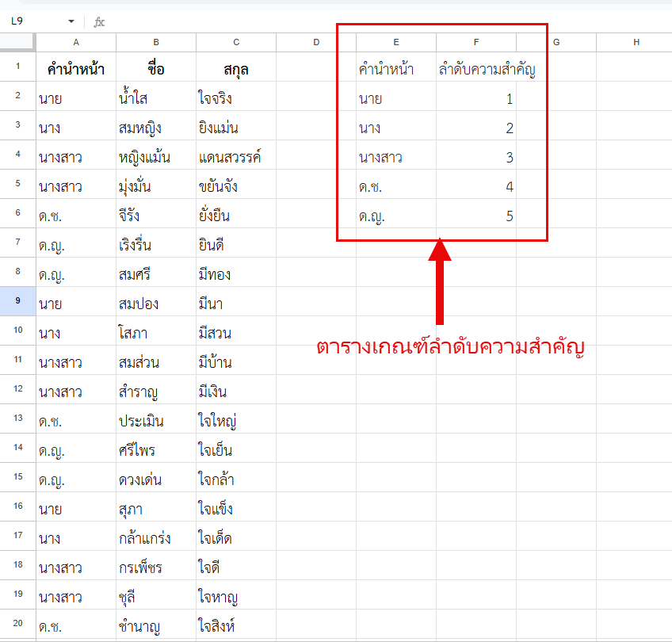This screenshot has height=642, width=672.
Task: Click cell มีสวน
Action: point(236,331)
